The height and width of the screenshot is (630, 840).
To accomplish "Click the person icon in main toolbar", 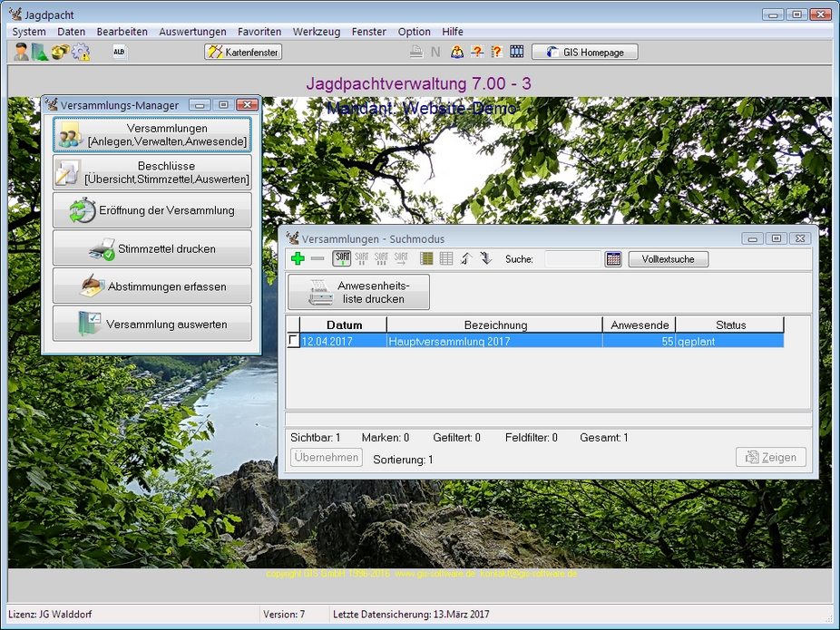I will click(21, 53).
